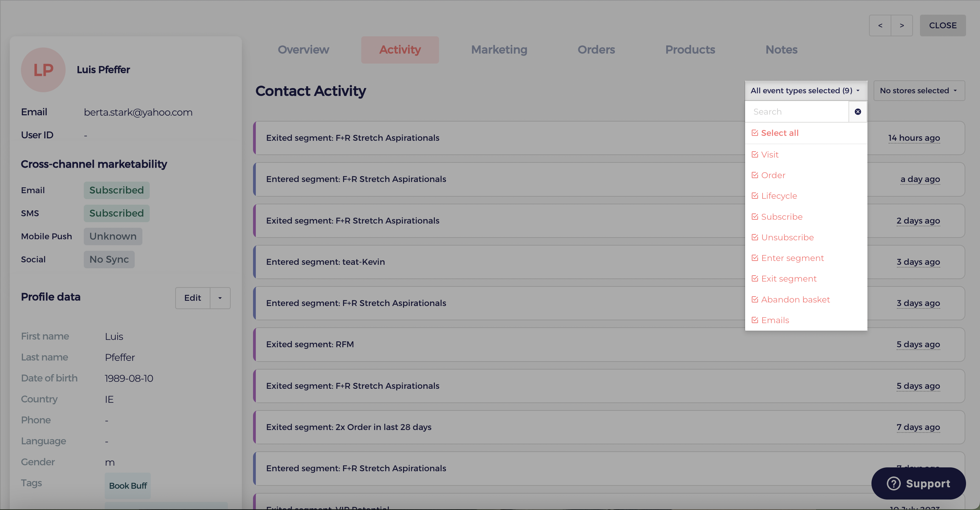The image size is (980, 510).
Task: Go to the Orders tab
Action: click(596, 50)
